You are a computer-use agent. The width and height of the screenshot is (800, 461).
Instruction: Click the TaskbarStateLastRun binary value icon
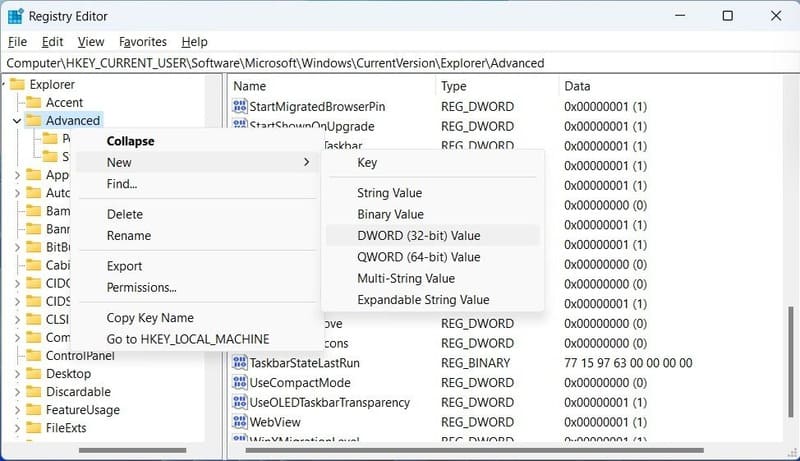coord(239,363)
